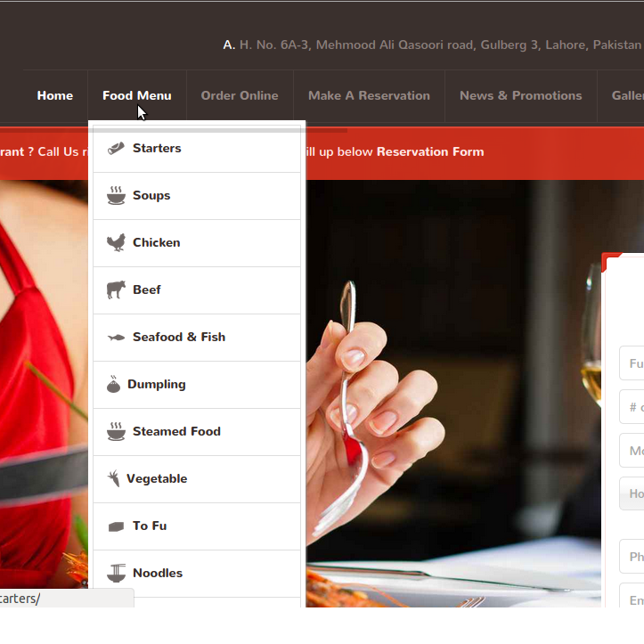This screenshot has width=644, height=644.
Task: Click the tofu block icon
Action: click(116, 526)
